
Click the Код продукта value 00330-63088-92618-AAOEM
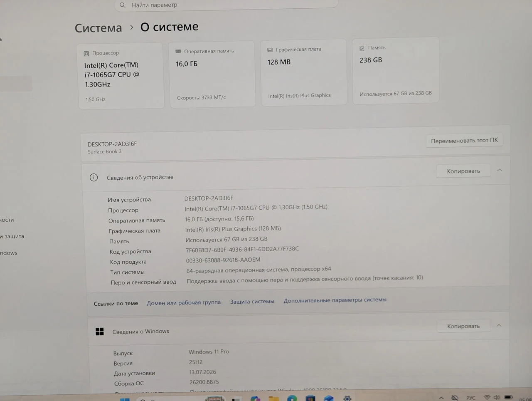click(223, 260)
